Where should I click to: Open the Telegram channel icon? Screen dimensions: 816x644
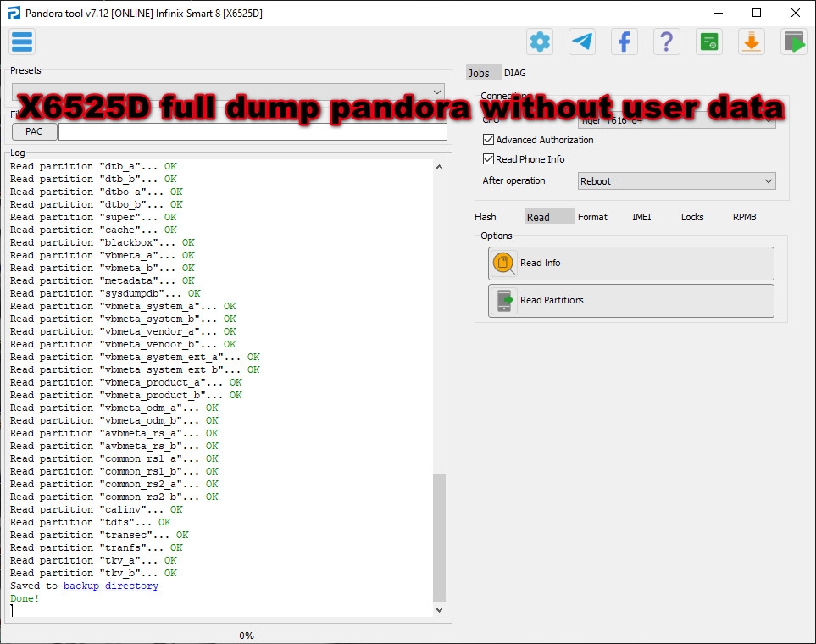pyautogui.click(x=582, y=42)
